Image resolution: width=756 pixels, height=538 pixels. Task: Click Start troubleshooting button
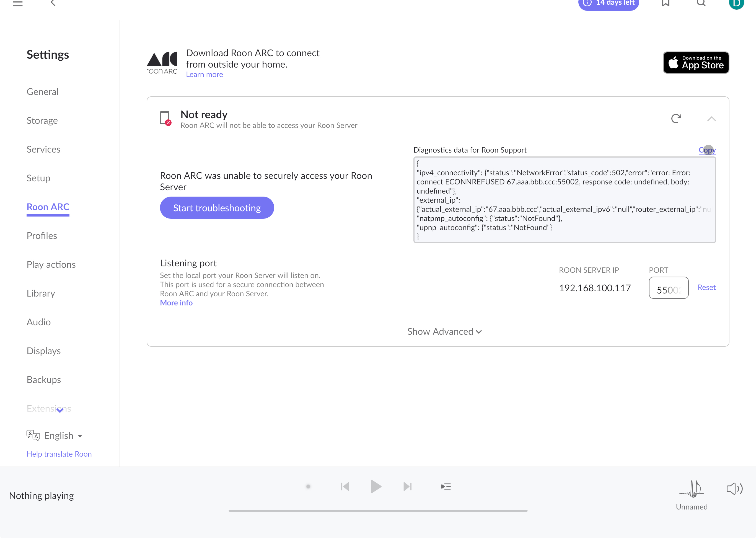pyautogui.click(x=217, y=208)
